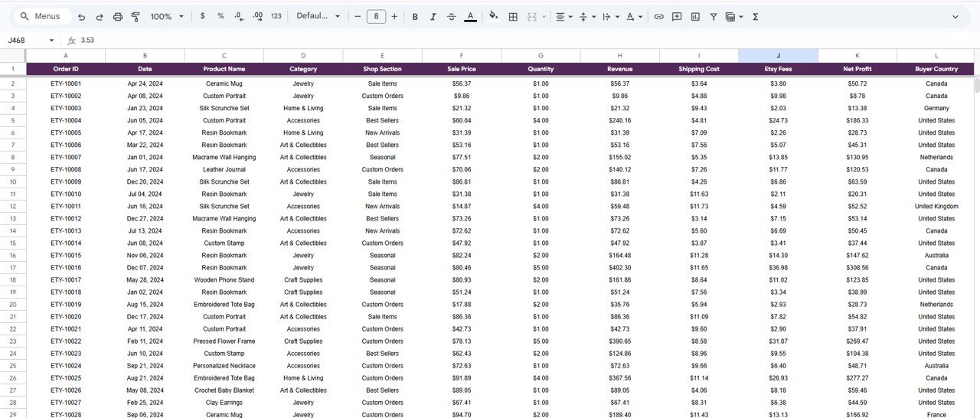Open the Functions sigma menu
980x418 pixels.
coord(755,16)
